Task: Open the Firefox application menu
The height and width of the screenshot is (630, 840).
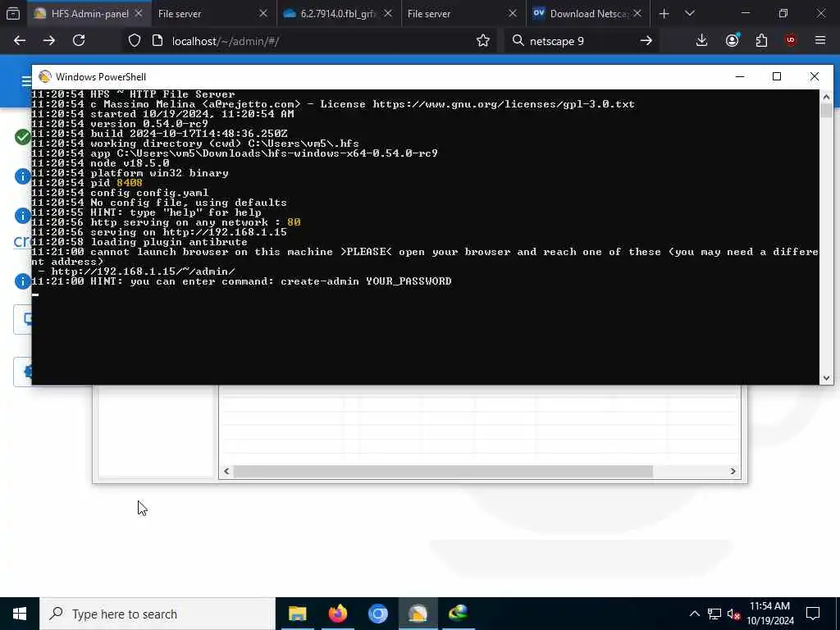Action: pyautogui.click(x=820, y=41)
